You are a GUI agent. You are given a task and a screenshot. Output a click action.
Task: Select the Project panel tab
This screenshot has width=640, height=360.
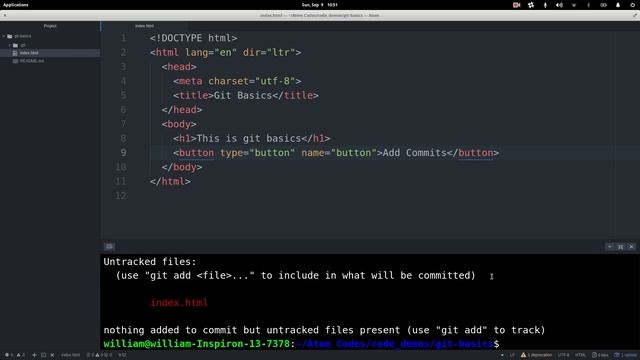tap(50, 26)
